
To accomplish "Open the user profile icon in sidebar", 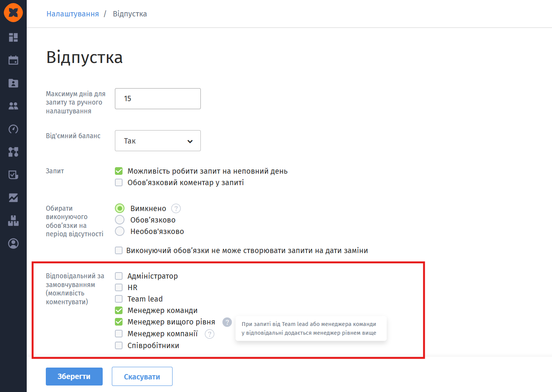I will click(13, 244).
